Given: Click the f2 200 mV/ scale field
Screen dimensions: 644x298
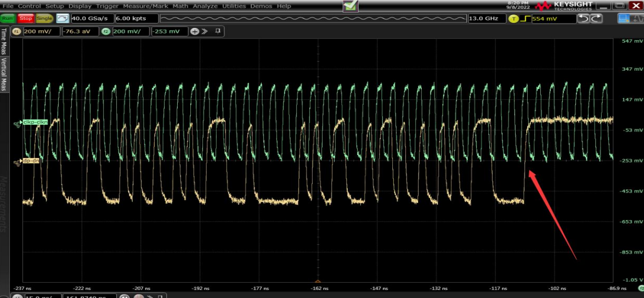Looking at the screenshot, I should click(130, 31).
